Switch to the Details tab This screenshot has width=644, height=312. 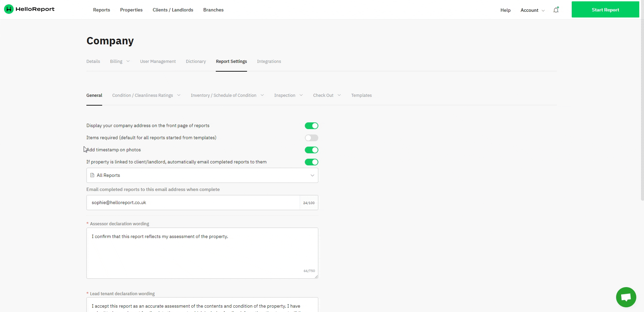[x=93, y=62]
